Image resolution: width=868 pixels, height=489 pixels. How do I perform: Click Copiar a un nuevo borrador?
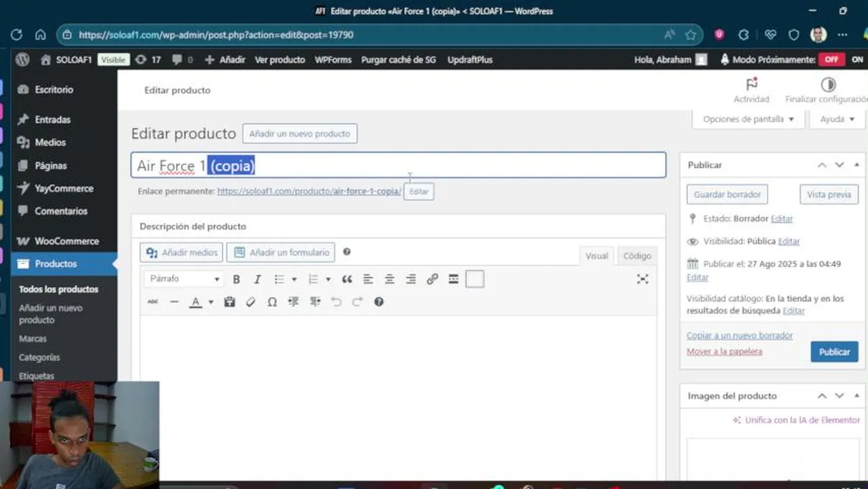pyautogui.click(x=740, y=336)
